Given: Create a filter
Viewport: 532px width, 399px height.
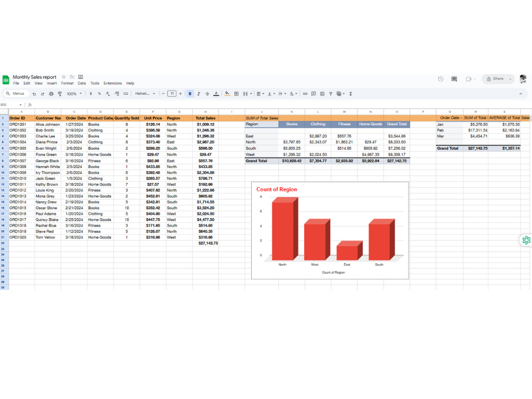Looking at the screenshot, I should (330, 94).
